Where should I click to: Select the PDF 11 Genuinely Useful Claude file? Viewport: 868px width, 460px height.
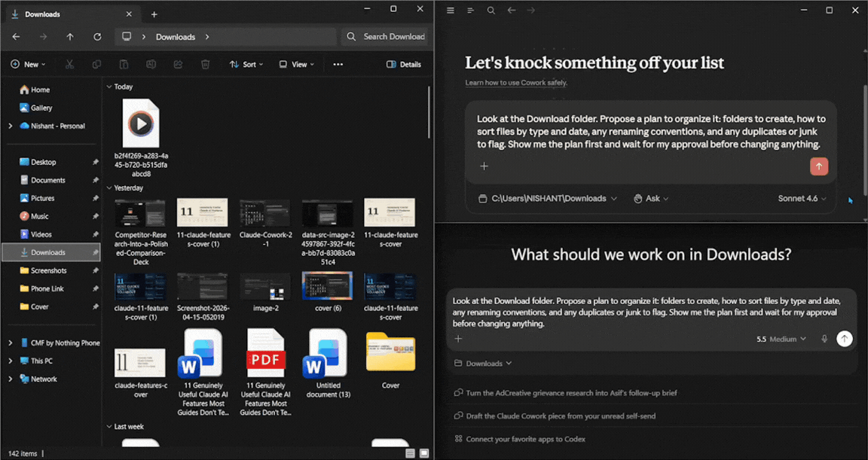point(266,372)
